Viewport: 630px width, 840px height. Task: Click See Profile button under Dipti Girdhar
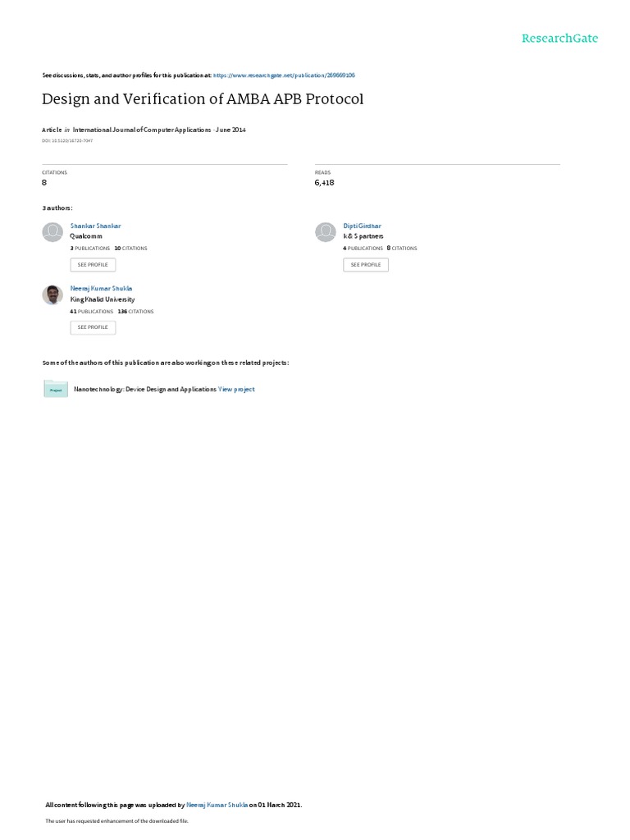click(x=366, y=265)
